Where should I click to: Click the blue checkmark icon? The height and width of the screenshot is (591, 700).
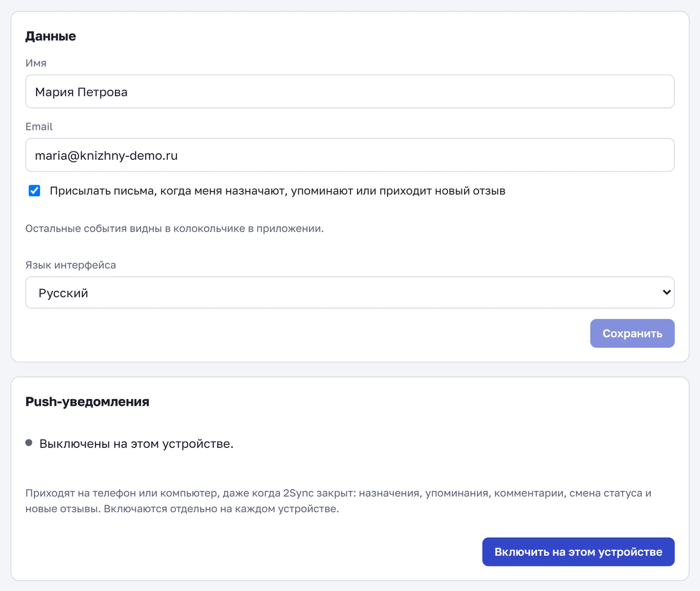click(35, 191)
